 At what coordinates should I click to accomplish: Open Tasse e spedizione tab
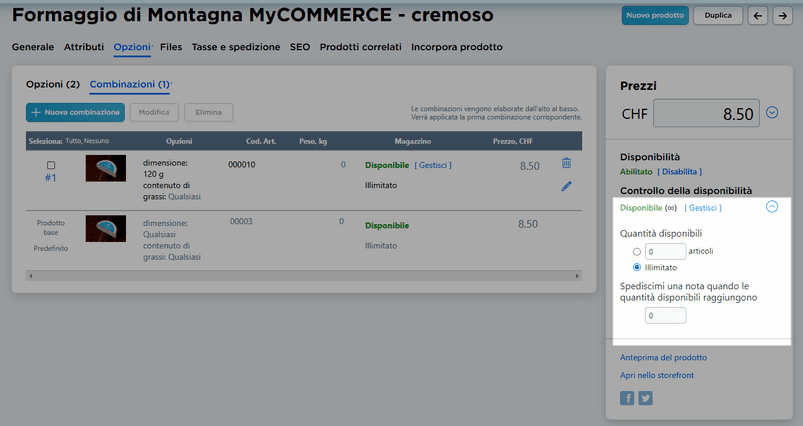coord(236,47)
